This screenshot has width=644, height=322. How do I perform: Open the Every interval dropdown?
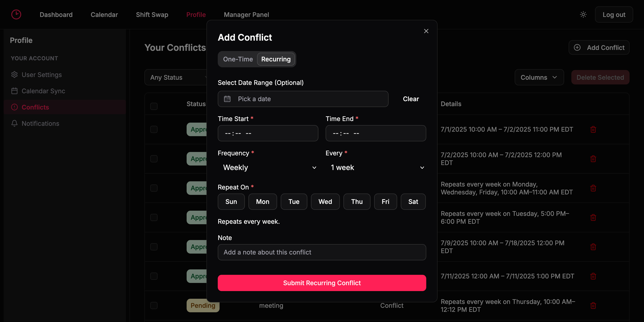click(376, 168)
